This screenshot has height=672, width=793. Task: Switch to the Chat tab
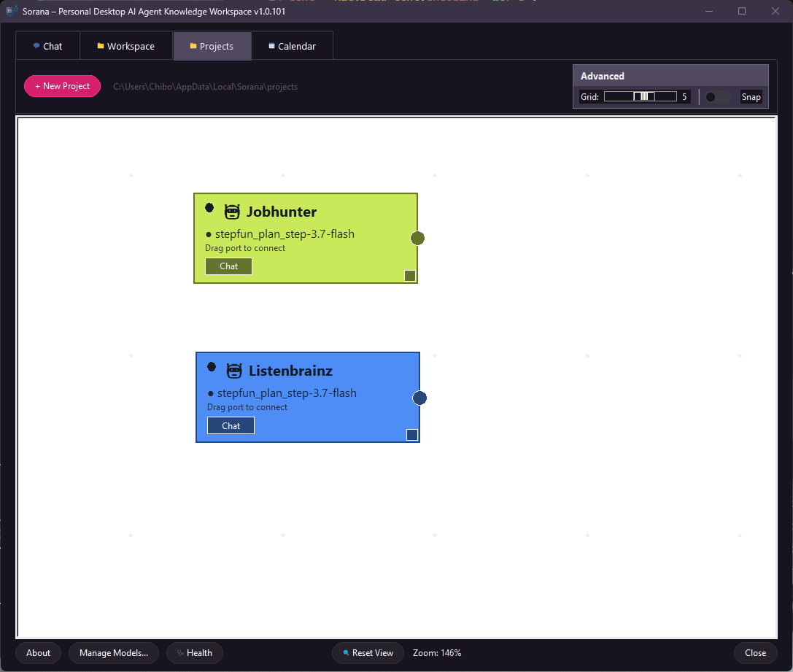pos(47,46)
